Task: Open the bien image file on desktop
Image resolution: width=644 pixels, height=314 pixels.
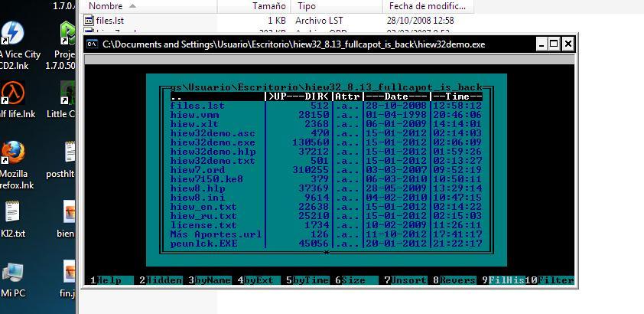Action: point(69,212)
